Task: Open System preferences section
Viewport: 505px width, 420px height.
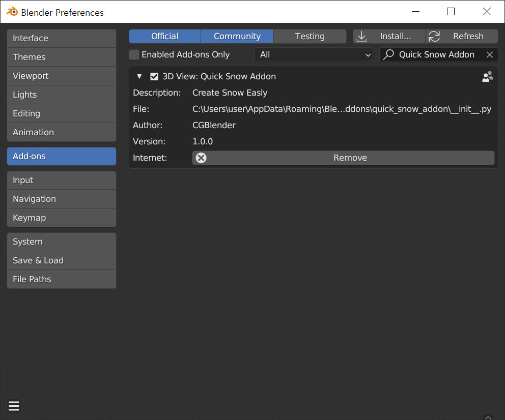Action: 62,242
